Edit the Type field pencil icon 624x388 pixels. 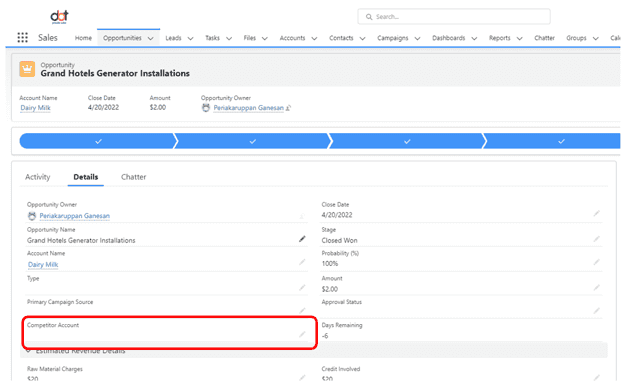(x=302, y=287)
